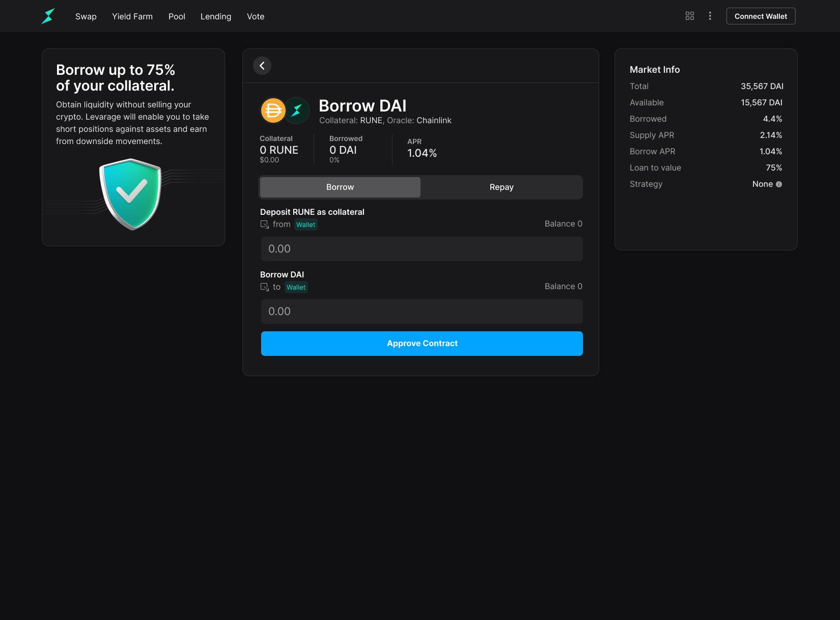
Task: Click the orange DAI token icon
Action: [x=273, y=110]
